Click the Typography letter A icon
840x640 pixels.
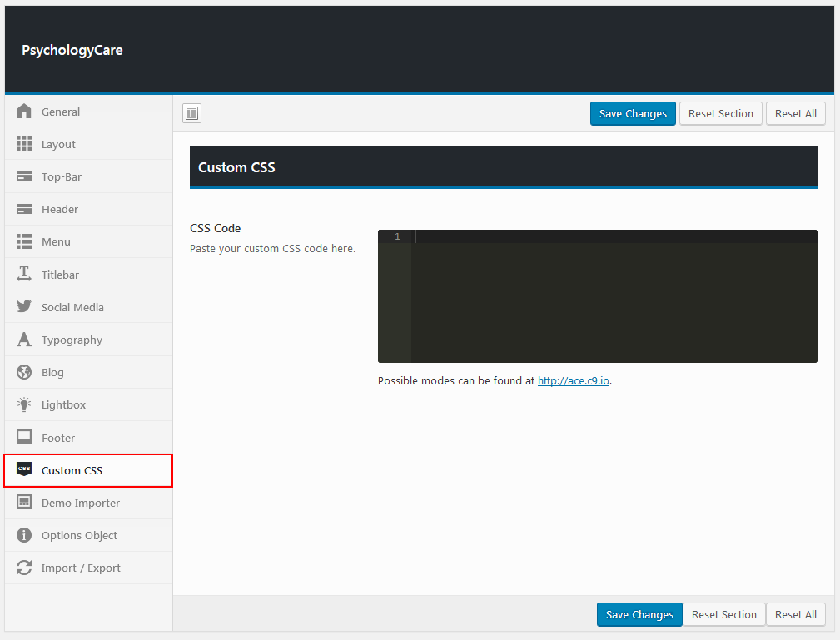(x=24, y=340)
